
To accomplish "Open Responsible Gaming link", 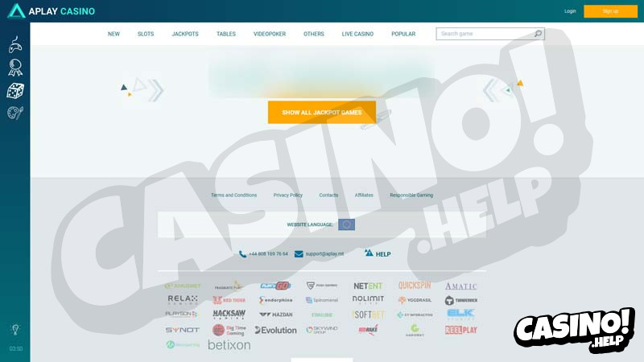I will [x=411, y=195].
